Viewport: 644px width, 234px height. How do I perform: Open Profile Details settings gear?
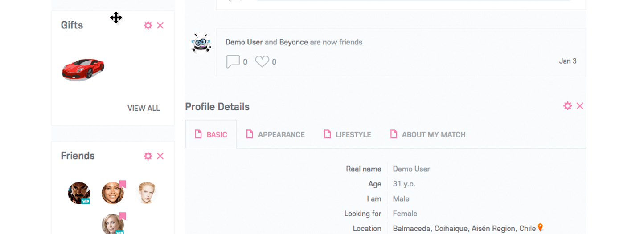click(x=567, y=106)
